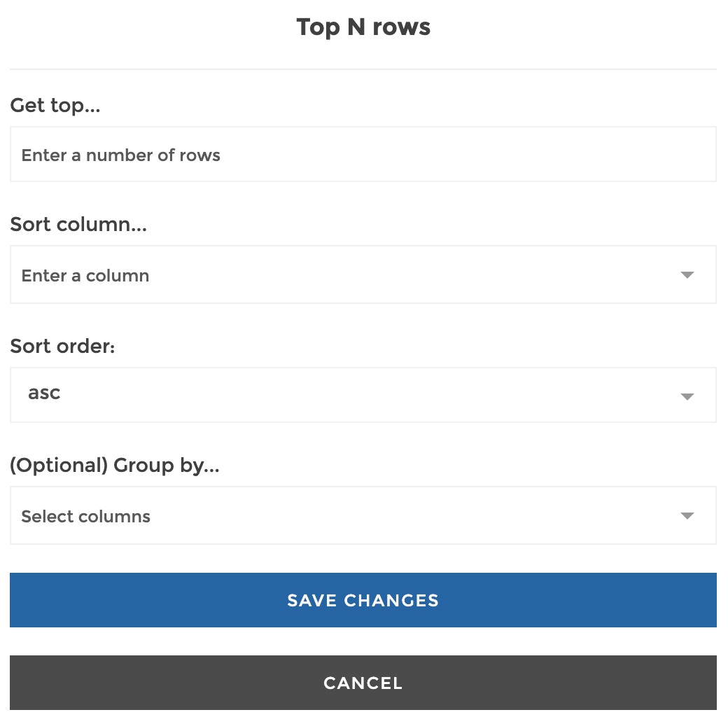Open the Sort order combo box

click(363, 395)
